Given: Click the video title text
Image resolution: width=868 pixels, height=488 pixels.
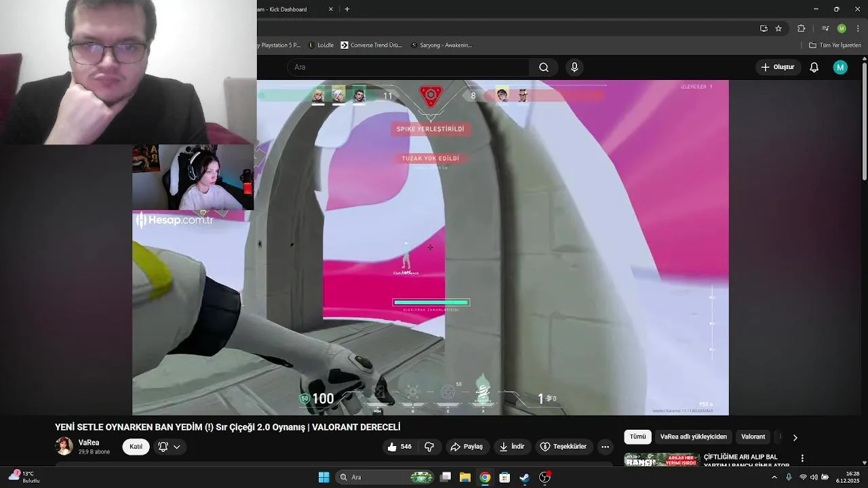Looking at the screenshot, I should click(228, 427).
